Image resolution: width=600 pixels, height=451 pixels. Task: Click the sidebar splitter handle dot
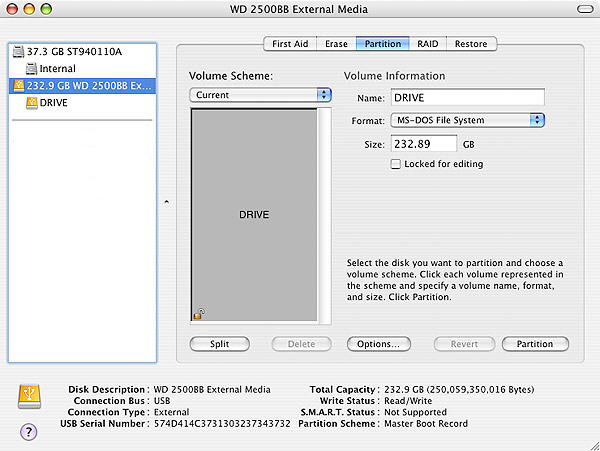166,202
